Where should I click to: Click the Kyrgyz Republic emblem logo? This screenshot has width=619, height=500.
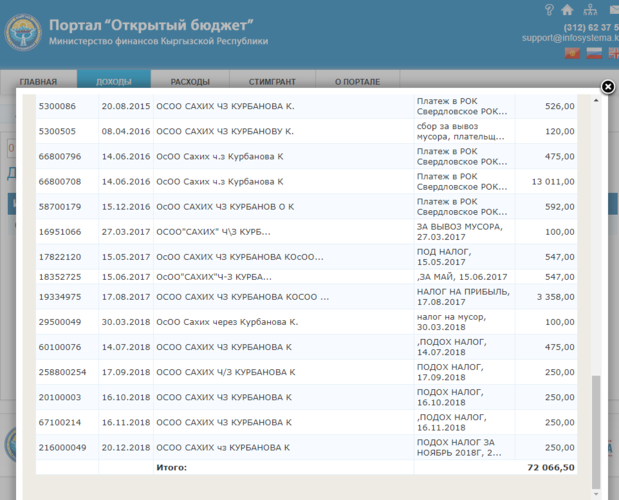click(x=24, y=34)
